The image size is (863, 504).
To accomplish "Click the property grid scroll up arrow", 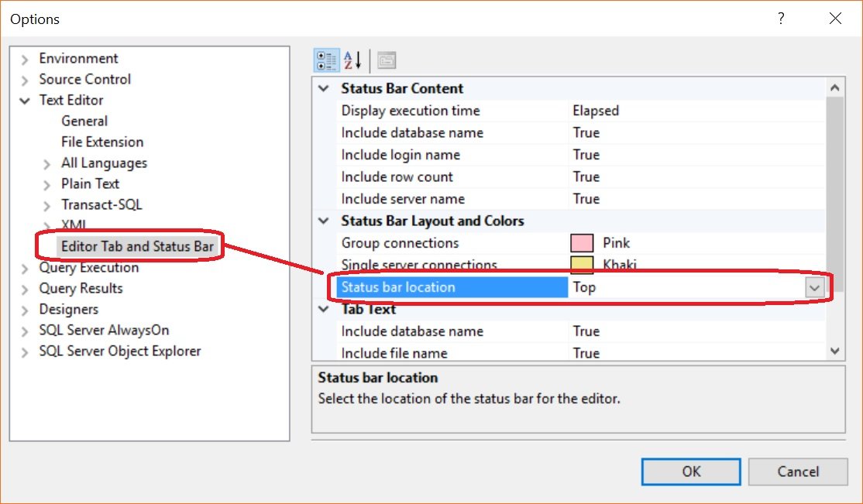I will tap(835, 87).
